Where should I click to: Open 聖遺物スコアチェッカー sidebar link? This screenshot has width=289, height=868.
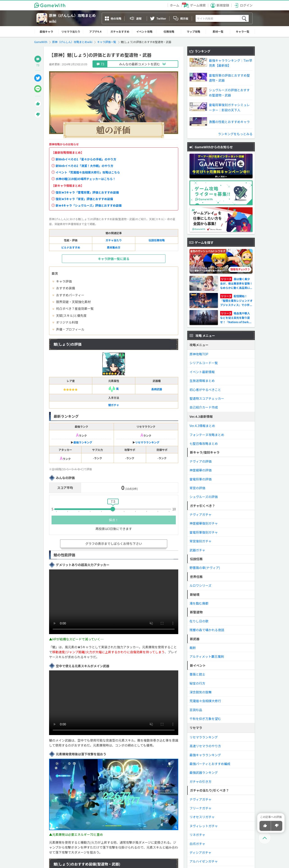[207, 399]
